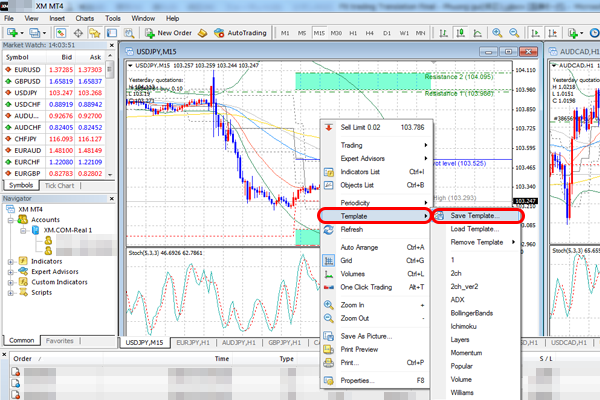Switch chart to M5 timeframe
Viewport: 600px width, 400px height.
point(302,33)
